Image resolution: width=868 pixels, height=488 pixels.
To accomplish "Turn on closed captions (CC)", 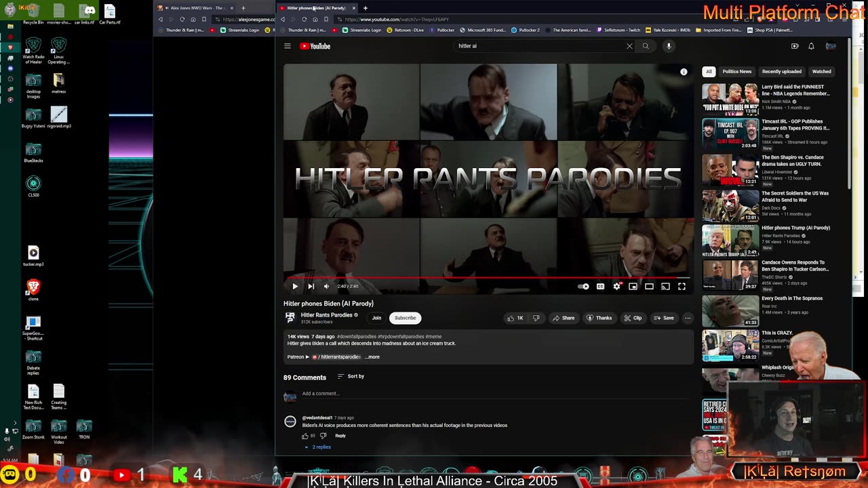I will 600,286.
